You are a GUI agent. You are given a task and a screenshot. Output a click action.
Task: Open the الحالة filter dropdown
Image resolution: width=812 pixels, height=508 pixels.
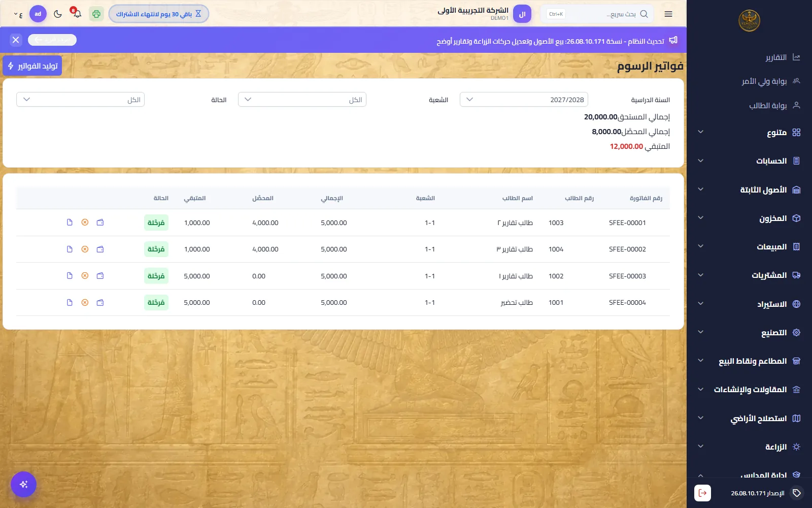pyautogui.click(x=80, y=100)
